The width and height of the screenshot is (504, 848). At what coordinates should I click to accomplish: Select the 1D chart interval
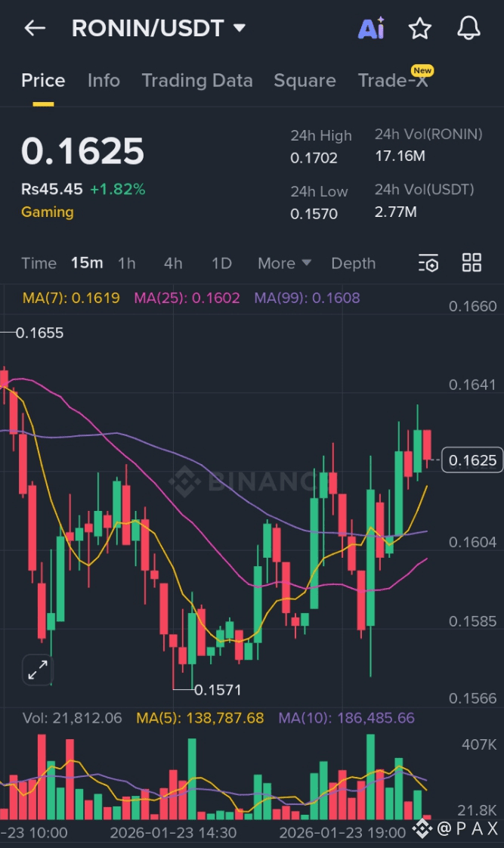coord(221,263)
